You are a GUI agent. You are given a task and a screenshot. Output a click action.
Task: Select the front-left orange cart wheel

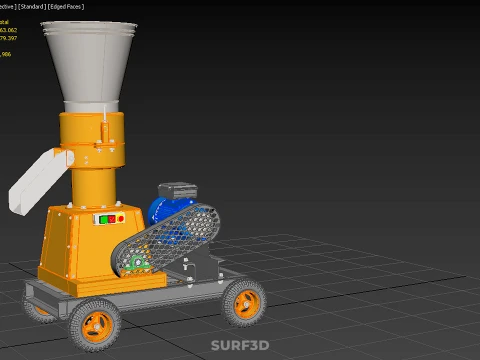click(x=95, y=325)
